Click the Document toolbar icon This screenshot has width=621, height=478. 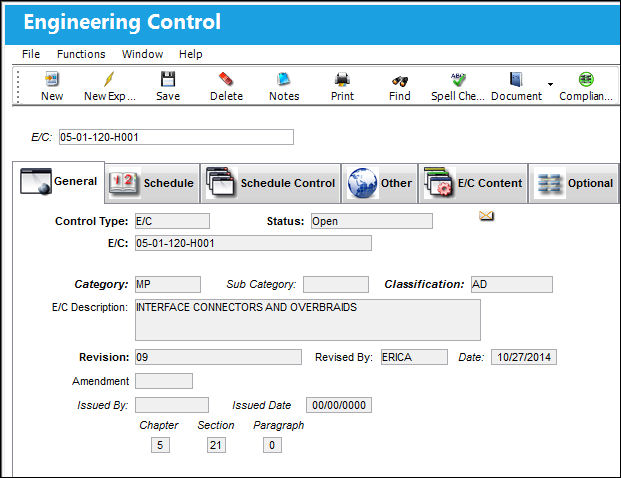pyautogui.click(x=516, y=79)
